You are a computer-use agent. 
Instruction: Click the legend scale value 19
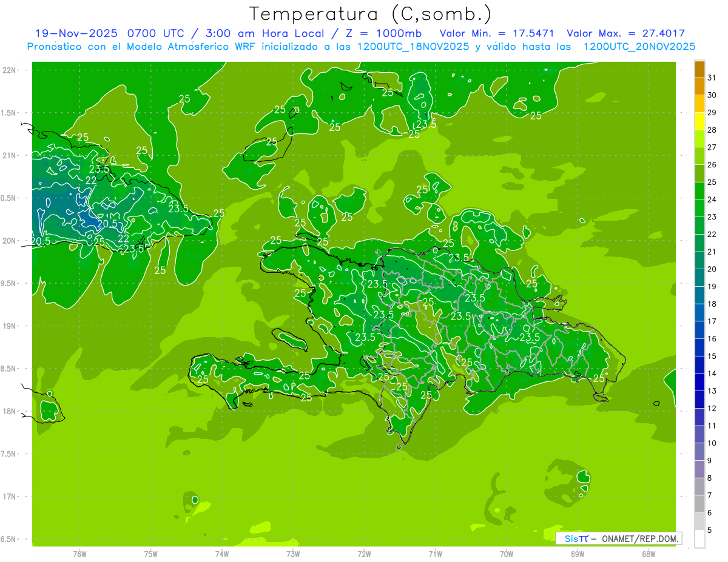pos(712,287)
